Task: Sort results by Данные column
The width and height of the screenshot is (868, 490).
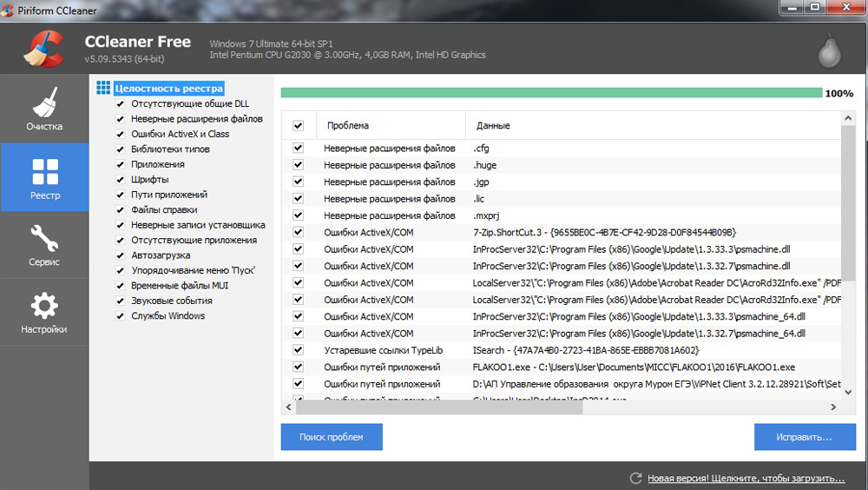Action: (x=654, y=125)
